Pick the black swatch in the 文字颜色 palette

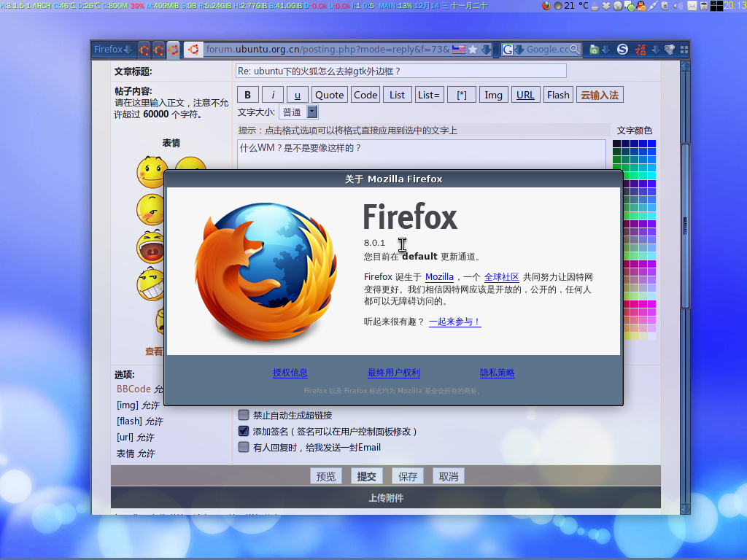point(616,144)
